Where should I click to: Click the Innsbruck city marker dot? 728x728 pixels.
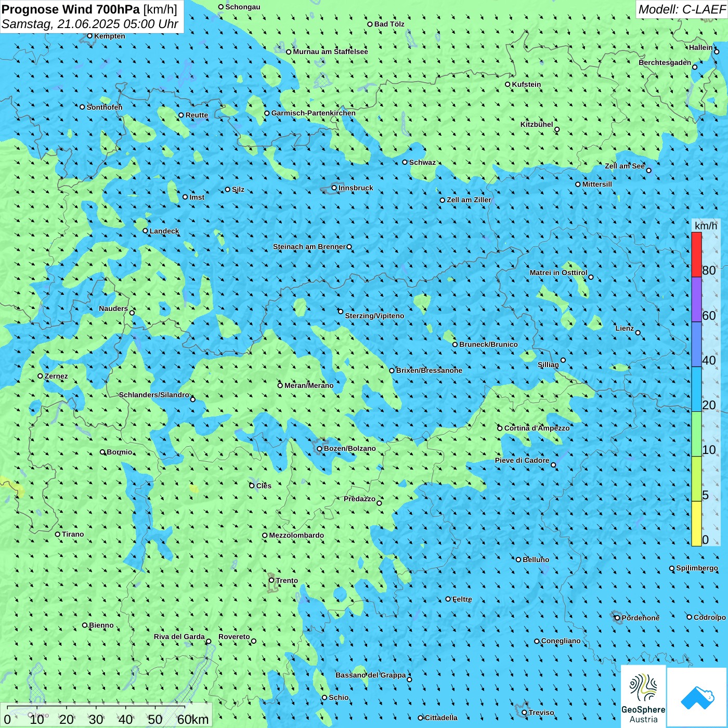pos(334,188)
